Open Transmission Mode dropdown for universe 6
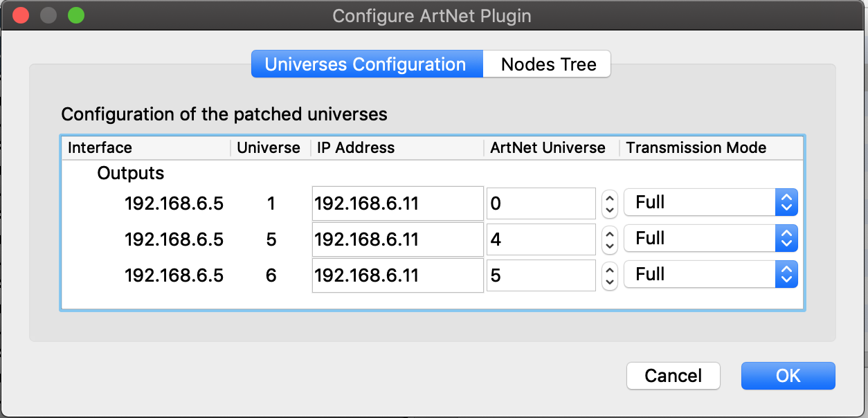The height and width of the screenshot is (418, 868). coord(711,275)
